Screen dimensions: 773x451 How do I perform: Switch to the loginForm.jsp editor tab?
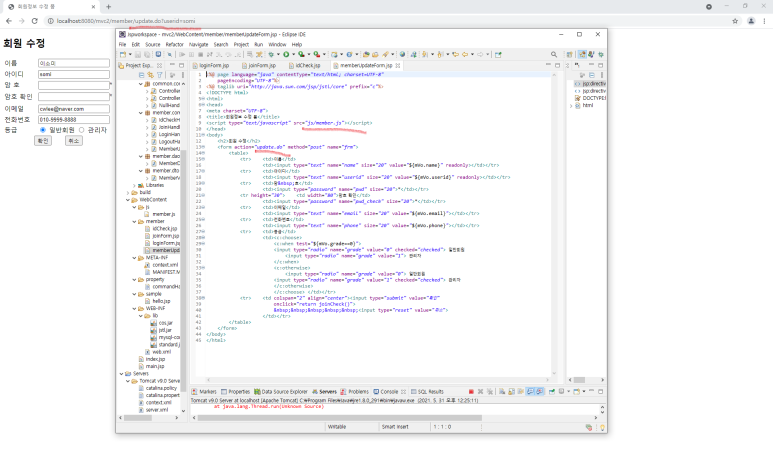point(211,65)
